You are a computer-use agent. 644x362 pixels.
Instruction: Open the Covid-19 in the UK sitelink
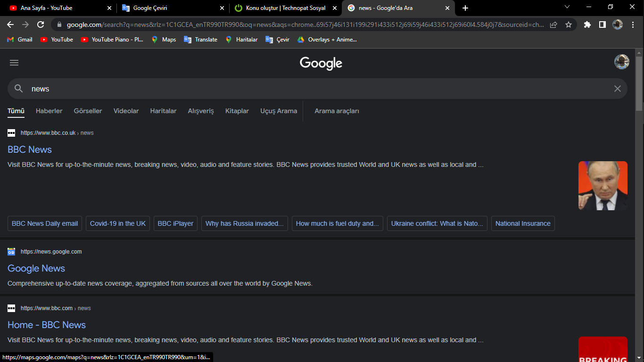[118, 223]
